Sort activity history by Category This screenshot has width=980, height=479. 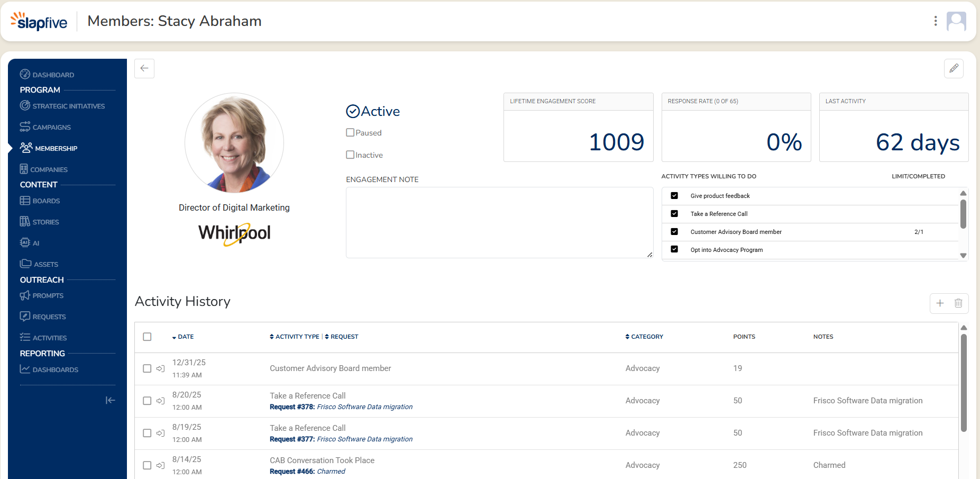pos(644,337)
